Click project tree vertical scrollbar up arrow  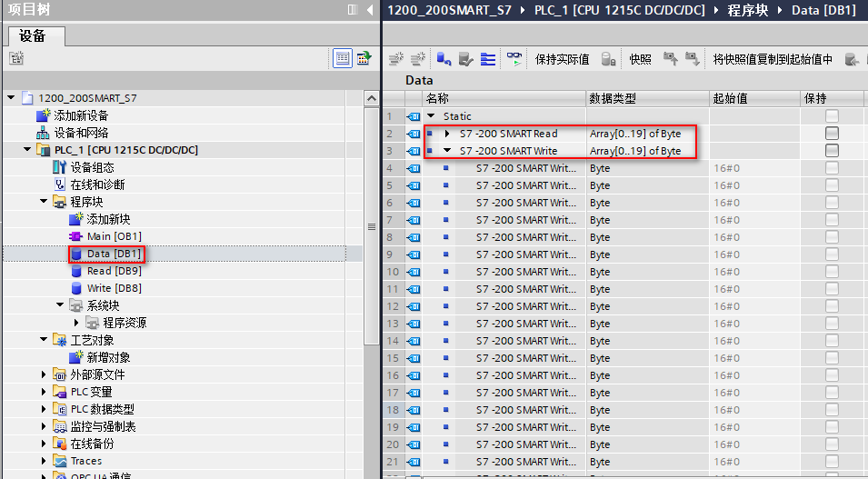tap(370, 98)
